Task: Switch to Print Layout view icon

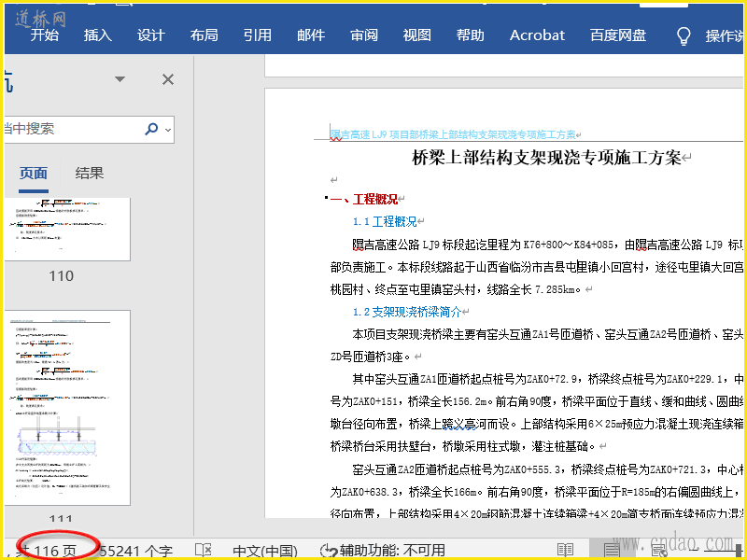Action: (612, 551)
